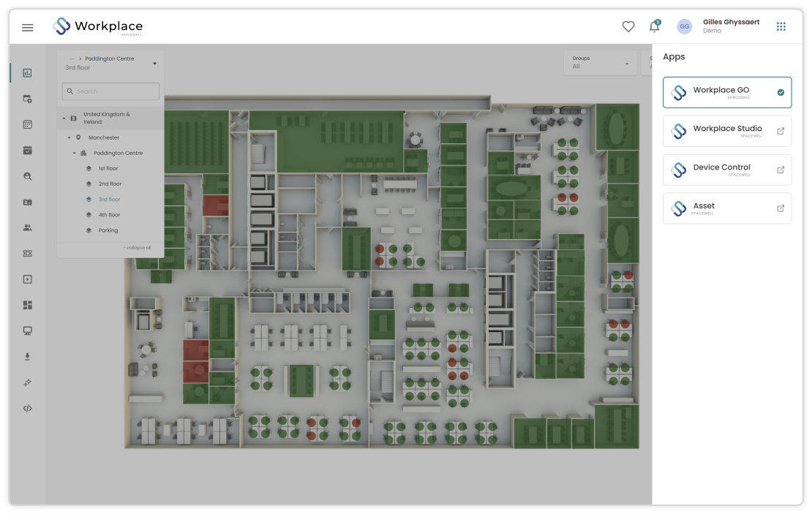The image size is (812, 514).
Task: Click the magnifier search icon in sidebar
Action: click(x=28, y=176)
